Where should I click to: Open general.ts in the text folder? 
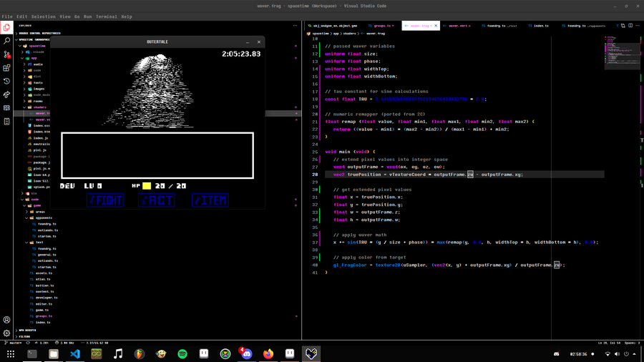click(x=46, y=255)
